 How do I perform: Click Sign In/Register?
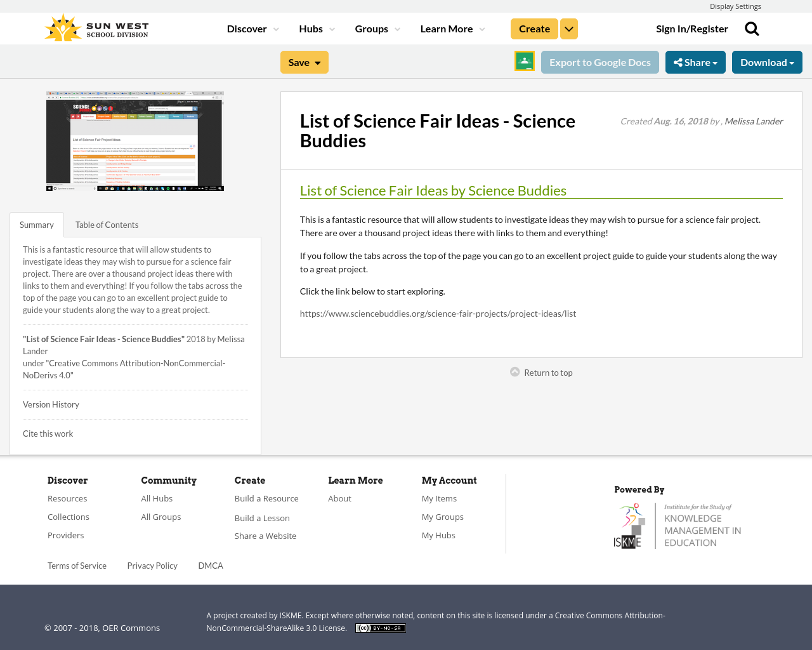click(x=692, y=28)
